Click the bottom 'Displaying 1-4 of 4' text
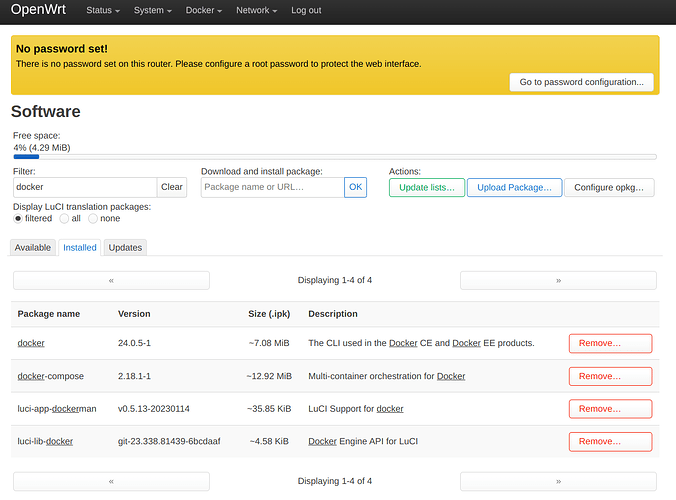Screen dimensions: 676x500 click(335, 481)
